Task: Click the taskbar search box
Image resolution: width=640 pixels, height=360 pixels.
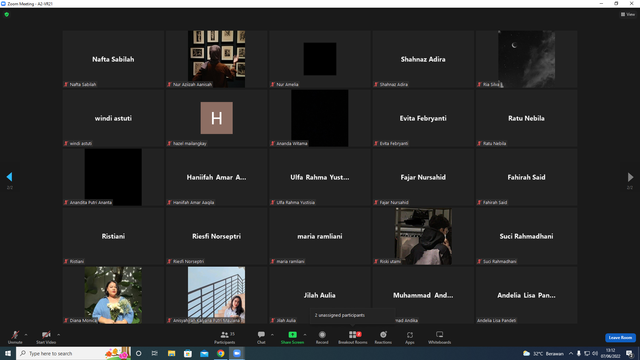Action: 73,353
